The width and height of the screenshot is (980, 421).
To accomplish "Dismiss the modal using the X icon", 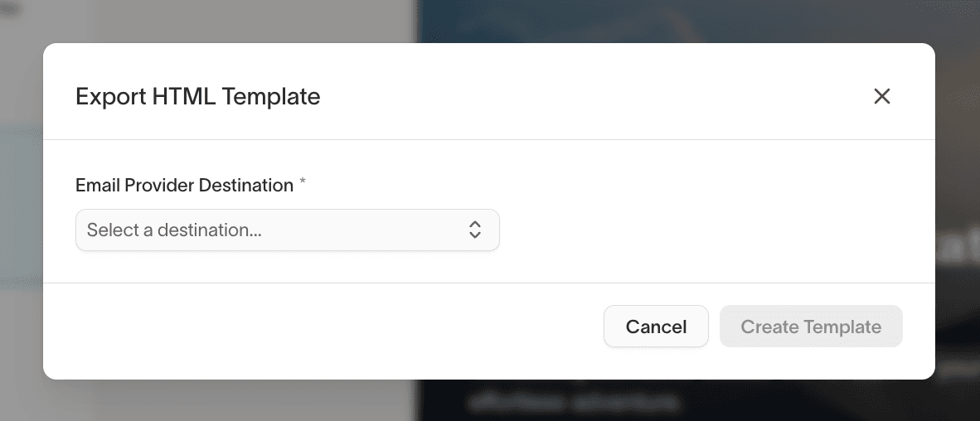I will 882,96.
